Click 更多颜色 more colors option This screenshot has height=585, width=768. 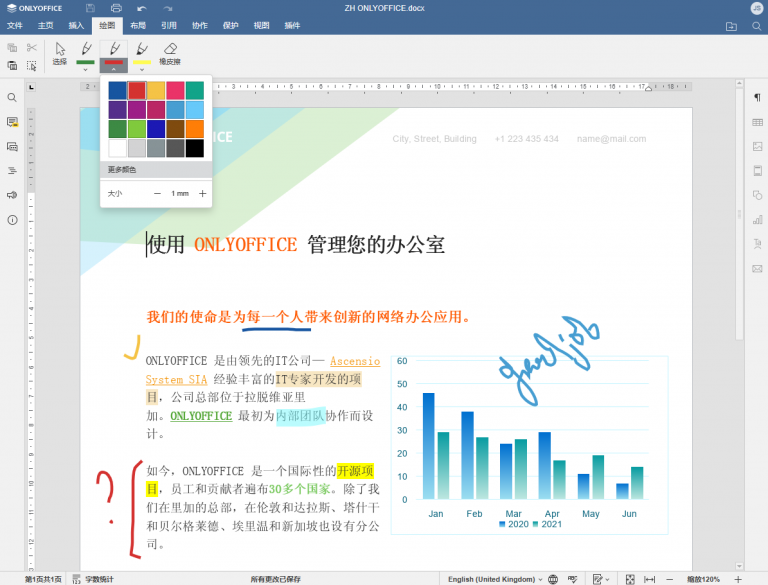(156, 170)
